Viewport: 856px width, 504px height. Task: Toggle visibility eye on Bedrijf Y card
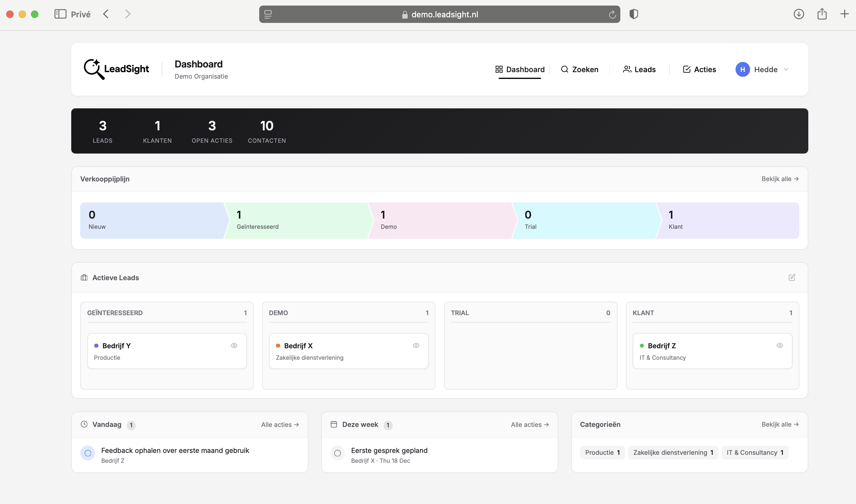234,345
